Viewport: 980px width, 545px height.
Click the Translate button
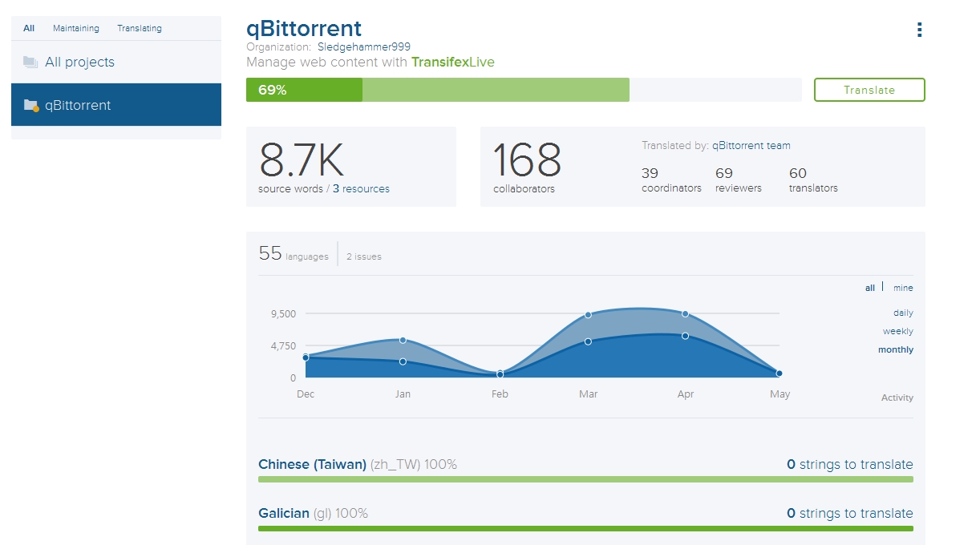(x=869, y=90)
